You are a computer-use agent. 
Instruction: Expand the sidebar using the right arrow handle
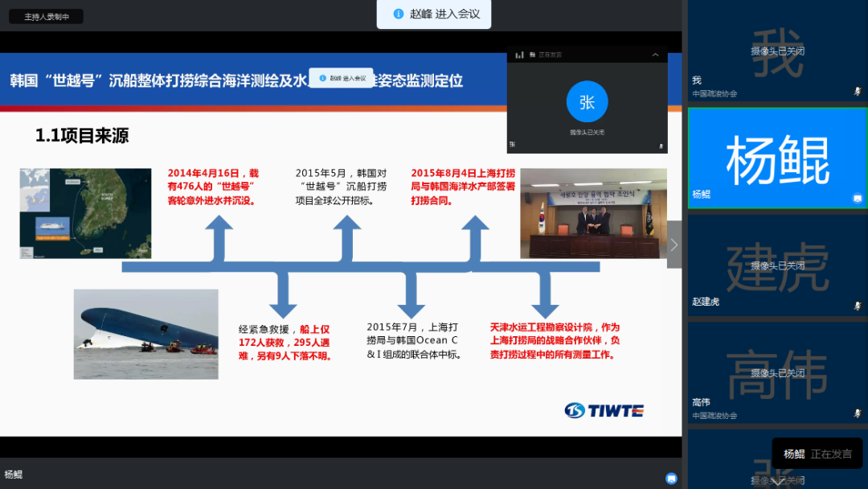674,244
